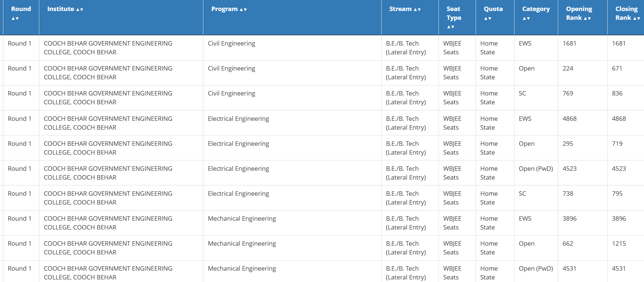Sort by Quota using arrow icon
The height and width of the screenshot is (282, 644).
click(488, 18)
